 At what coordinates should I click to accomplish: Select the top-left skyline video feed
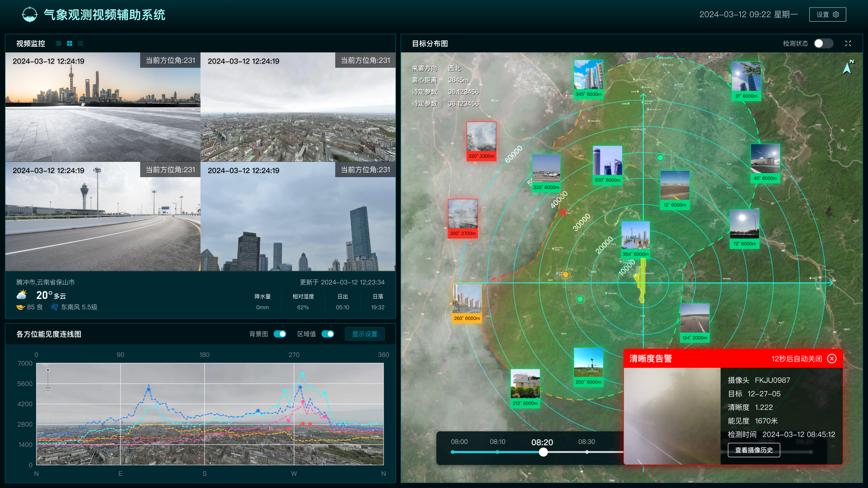(103, 107)
